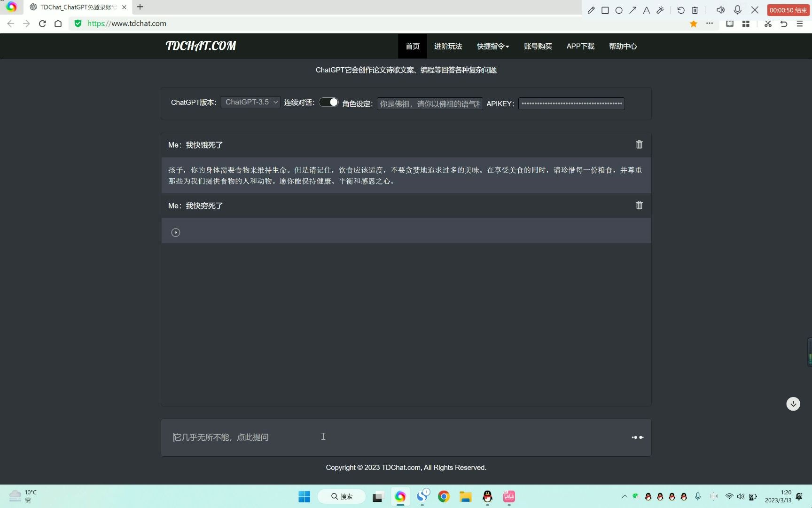
Task: Open File Explorer from taskbar
Action: click(465, 496)
